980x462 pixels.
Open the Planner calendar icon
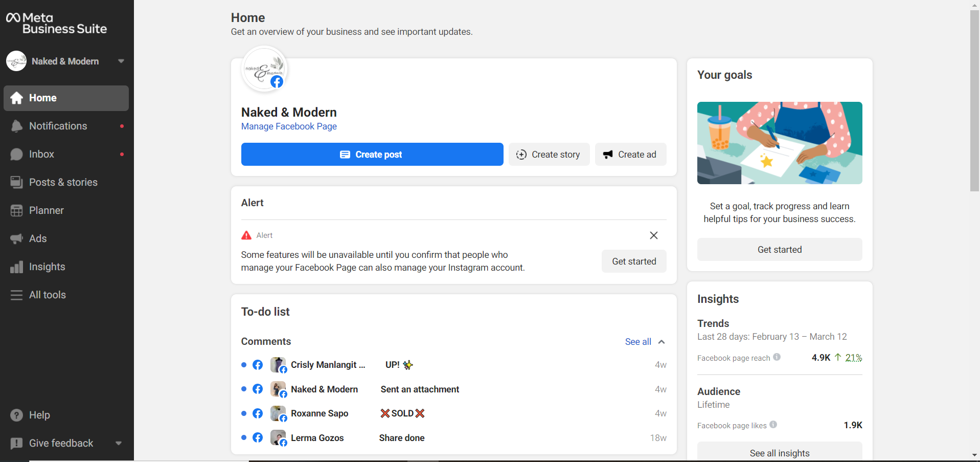16,211
